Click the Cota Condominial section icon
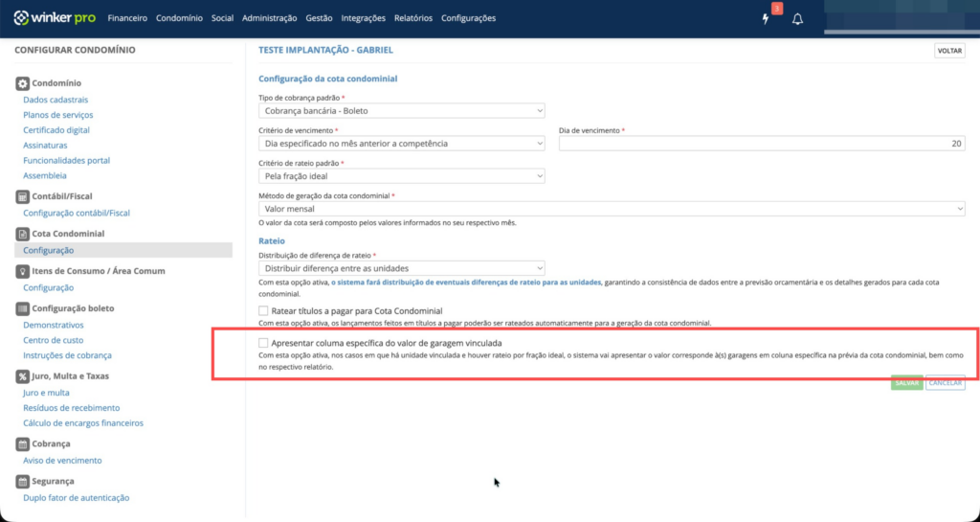This screenshot has width=980, height=522. tap(24, 234)
